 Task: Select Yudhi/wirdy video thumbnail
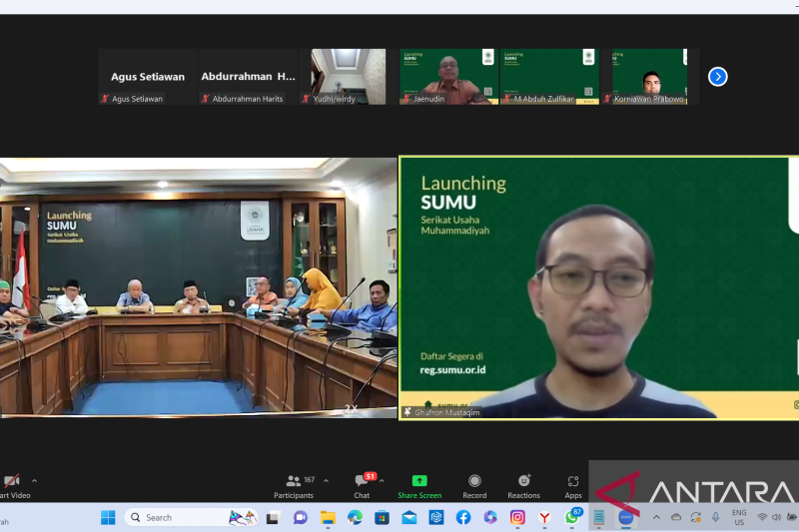[x=348, y=77]
